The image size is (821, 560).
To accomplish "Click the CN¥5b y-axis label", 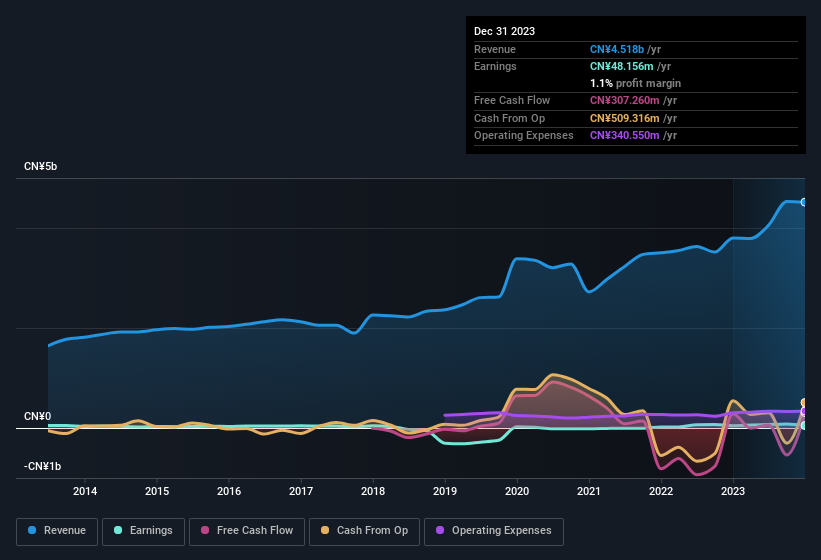I will 40,166.
